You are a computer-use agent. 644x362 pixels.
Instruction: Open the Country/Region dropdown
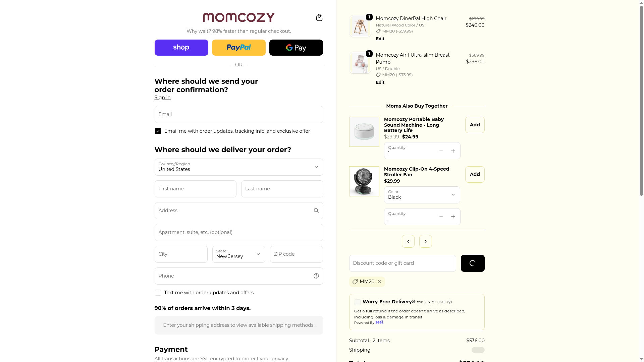click(238, 167)
